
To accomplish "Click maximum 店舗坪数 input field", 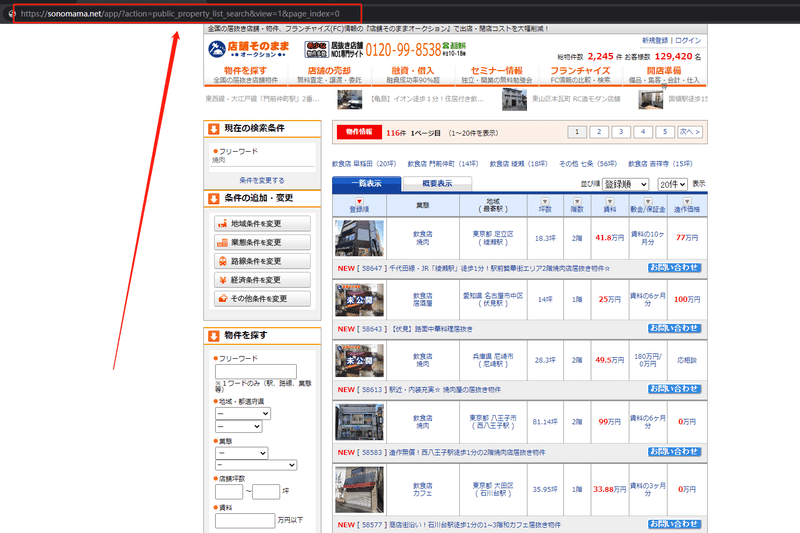I will click(266, 492).
